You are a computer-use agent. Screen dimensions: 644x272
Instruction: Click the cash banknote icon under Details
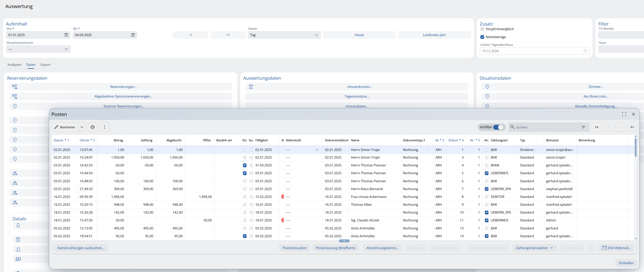(x=18, y=259)
